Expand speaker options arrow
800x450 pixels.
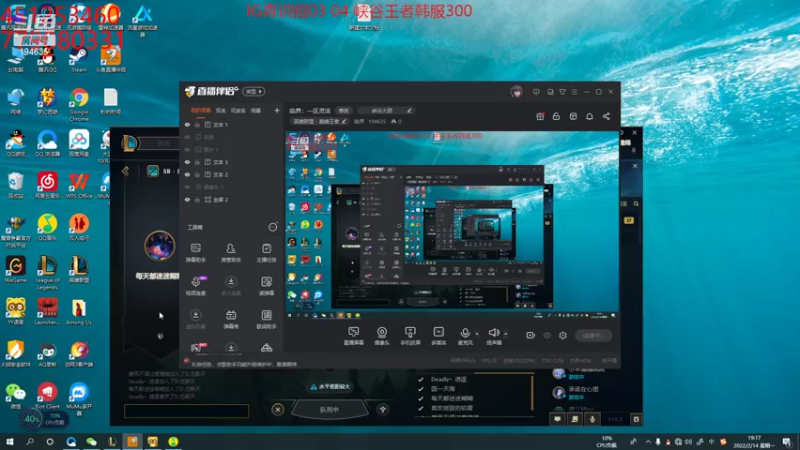click(506, 334)
